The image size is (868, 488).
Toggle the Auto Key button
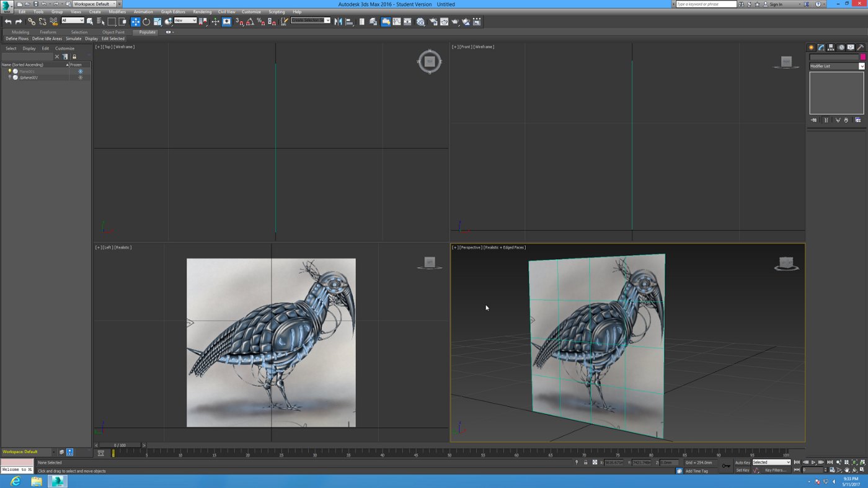[x=742, y=462]
